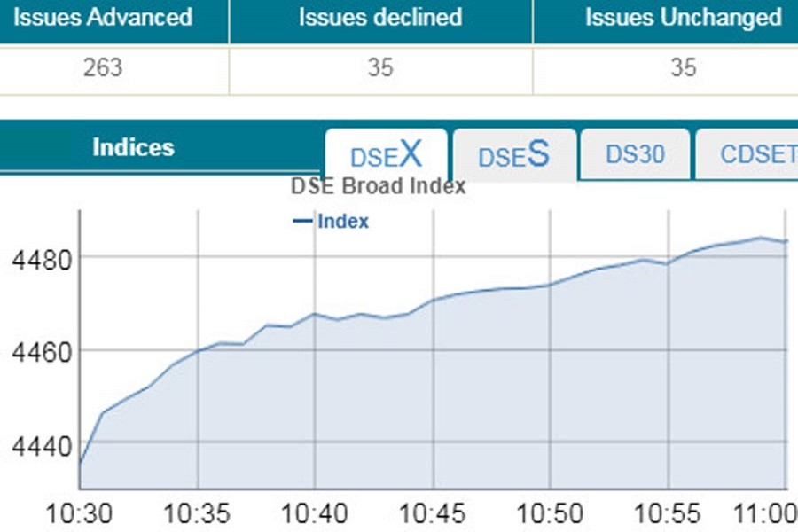Click the DSE Broad Index title

click(x=379, y=186)
